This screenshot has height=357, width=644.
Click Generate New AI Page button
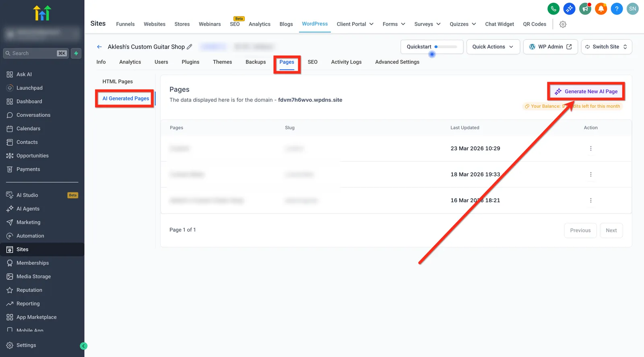click(x=586, y=92)
